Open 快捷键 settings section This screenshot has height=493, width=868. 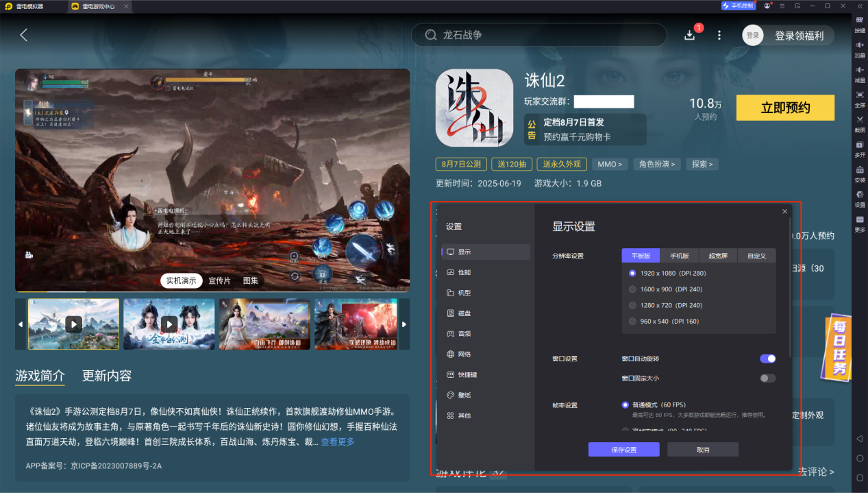pos(486,375)
